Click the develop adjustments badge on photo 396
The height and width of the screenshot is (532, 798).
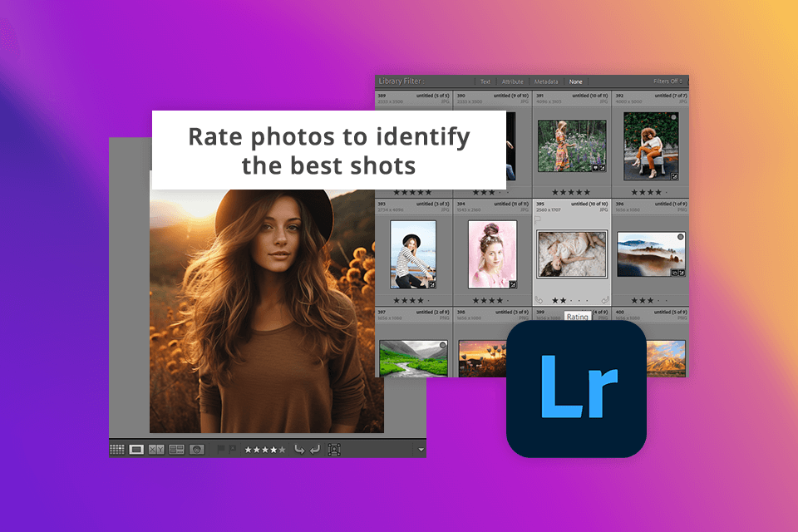681,273
